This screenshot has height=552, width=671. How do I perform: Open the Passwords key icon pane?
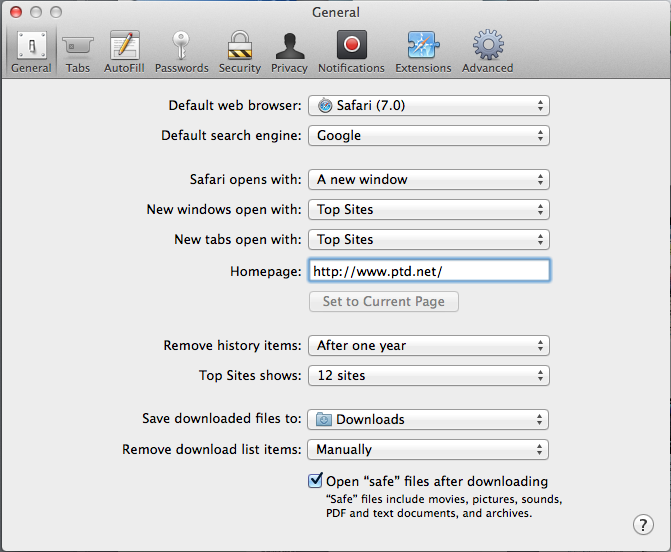[181, 52]
